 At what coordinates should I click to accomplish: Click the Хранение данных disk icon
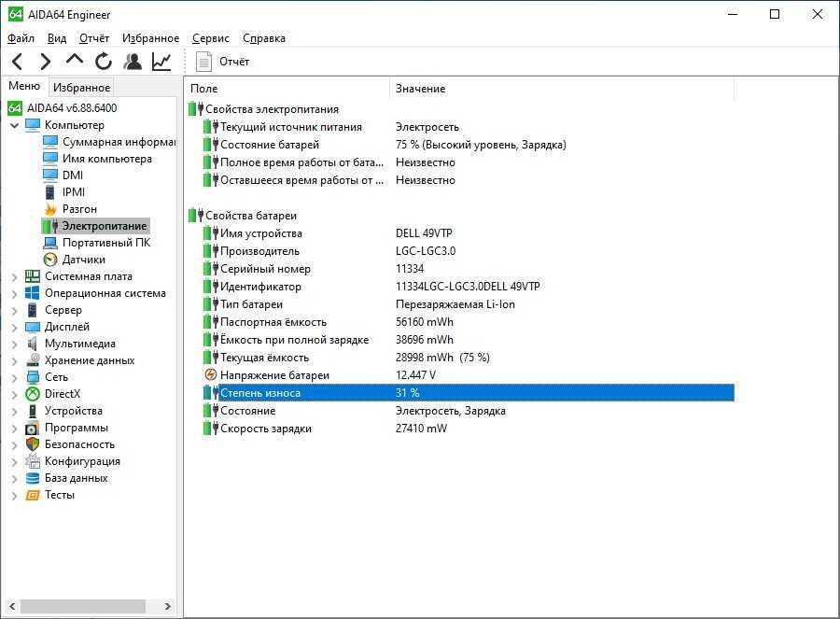33,360
